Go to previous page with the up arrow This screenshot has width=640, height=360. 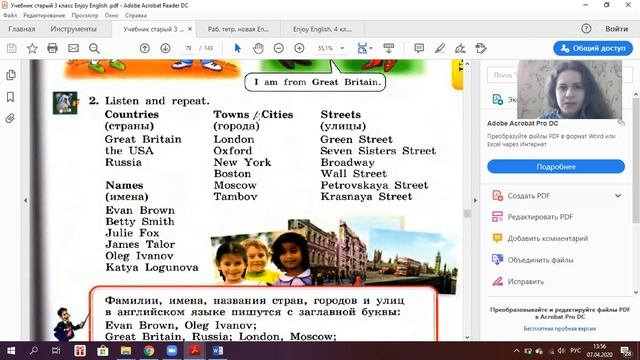click(x=144, y=48)
